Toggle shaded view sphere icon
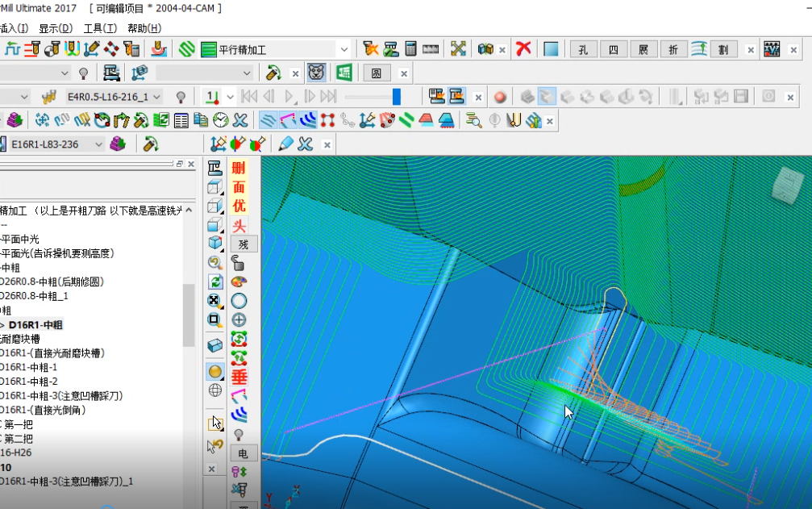 215,371
